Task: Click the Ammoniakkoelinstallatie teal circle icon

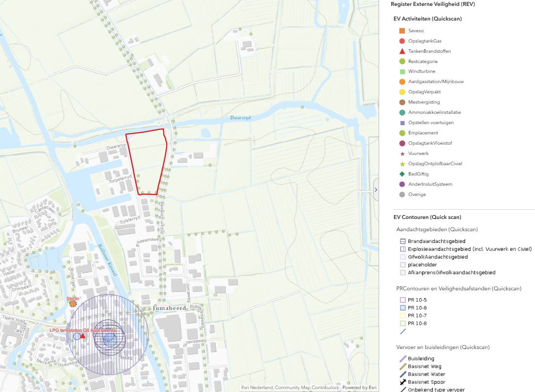Action: pos(402,112)
